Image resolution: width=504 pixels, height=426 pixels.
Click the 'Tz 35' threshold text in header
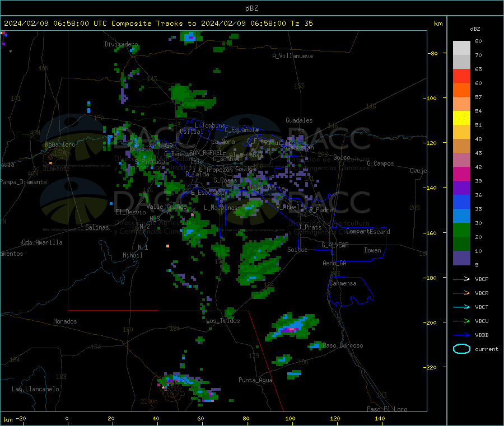[301, 24]
